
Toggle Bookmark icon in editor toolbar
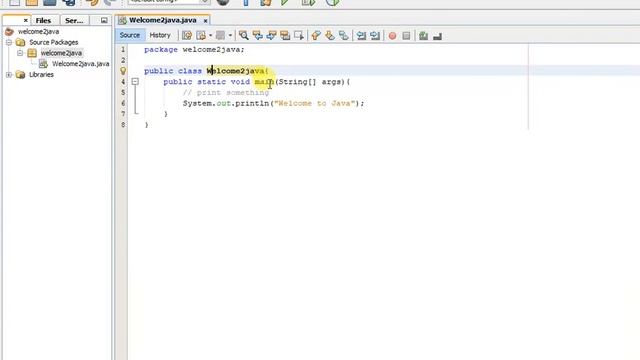[x=344, y=36]
